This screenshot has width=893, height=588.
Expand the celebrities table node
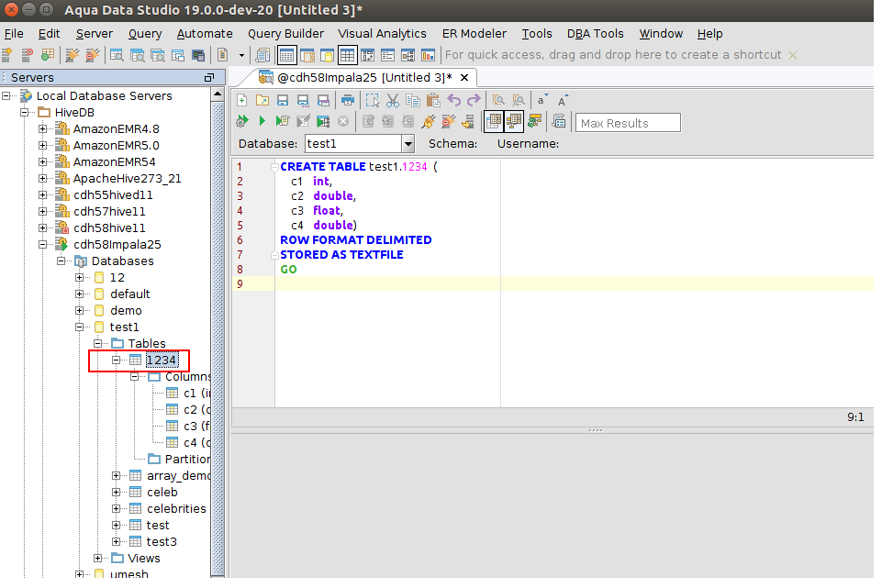point(116,509)
